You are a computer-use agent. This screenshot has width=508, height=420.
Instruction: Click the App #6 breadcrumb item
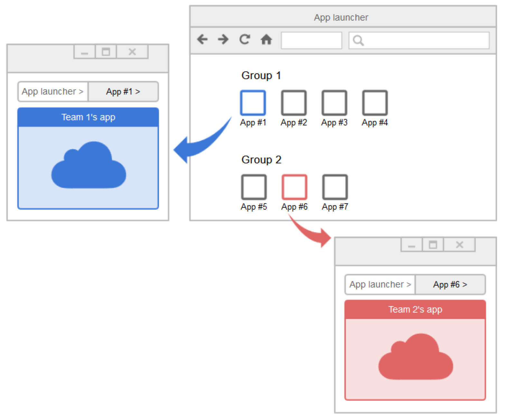point(450,285)
